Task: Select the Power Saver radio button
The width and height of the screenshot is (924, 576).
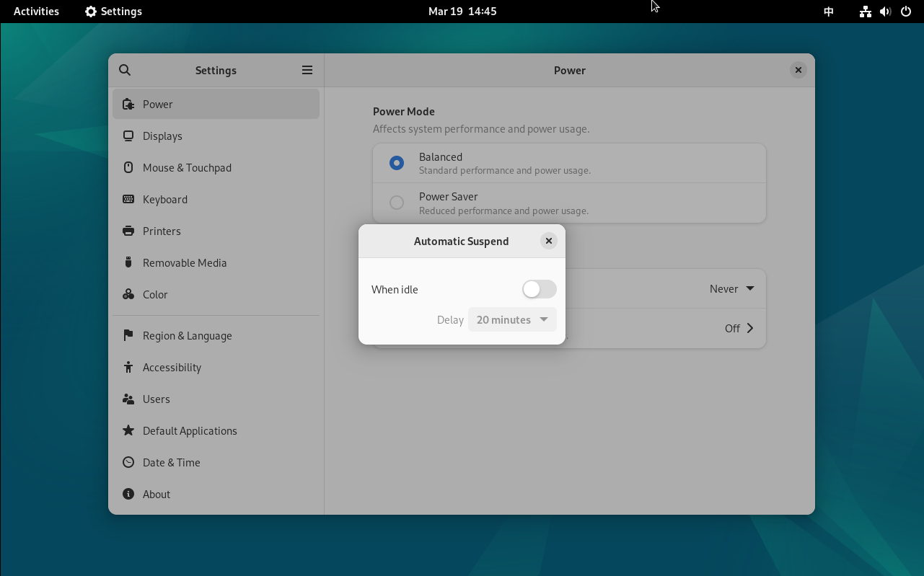Action: pos(397,203)
